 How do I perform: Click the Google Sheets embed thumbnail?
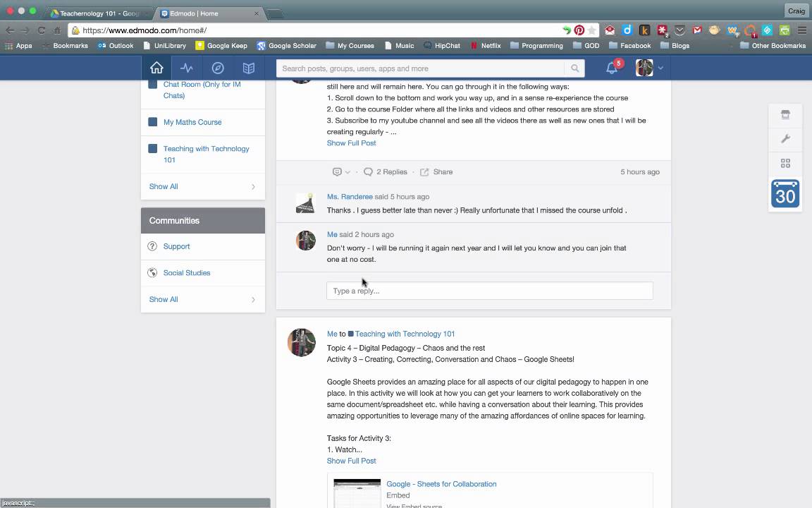(357, 493)
